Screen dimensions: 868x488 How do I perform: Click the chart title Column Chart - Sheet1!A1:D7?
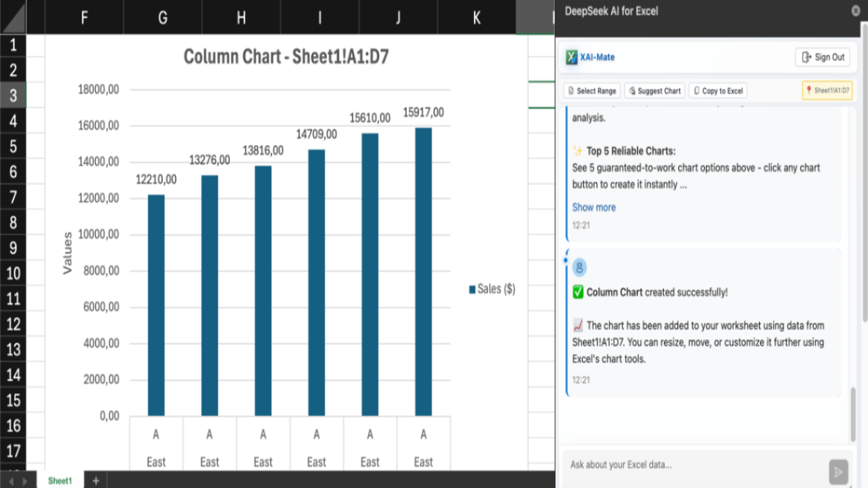coord(286,57)
